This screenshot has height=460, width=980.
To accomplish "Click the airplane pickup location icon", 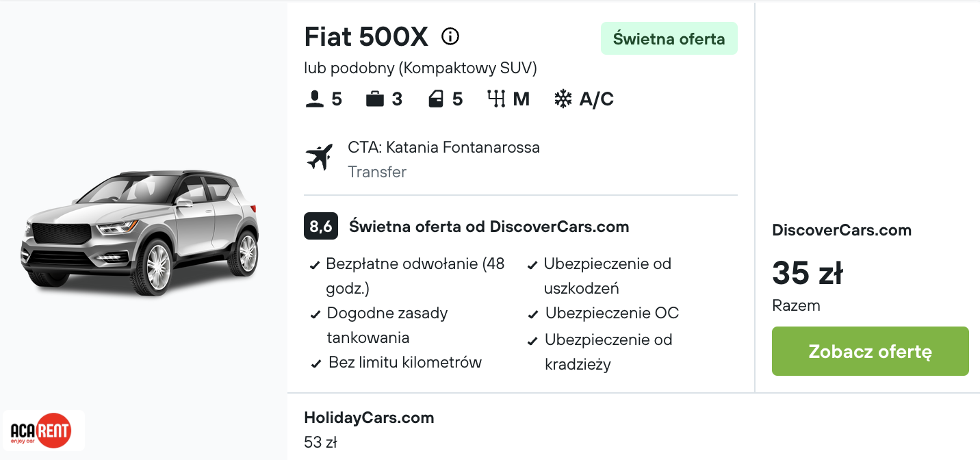I will click(x=319, y=158).
